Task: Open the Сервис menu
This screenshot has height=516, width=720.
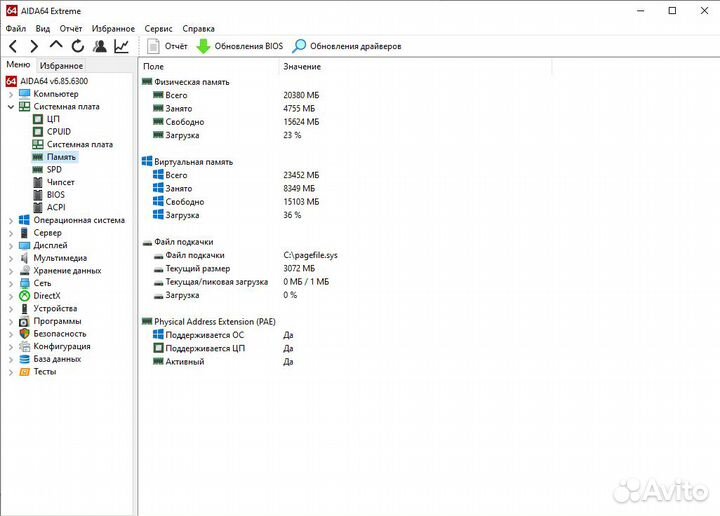Action: pyautogui.click(x=158, y=28)
